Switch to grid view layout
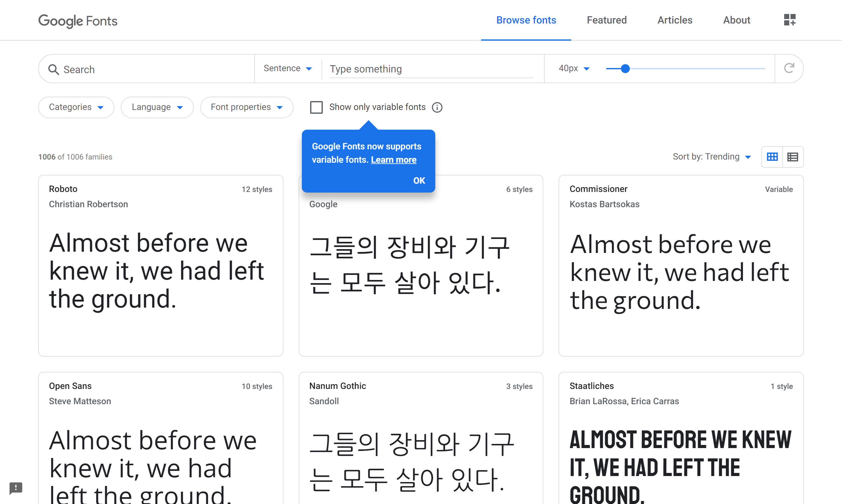842x504 pixels. 772,157
